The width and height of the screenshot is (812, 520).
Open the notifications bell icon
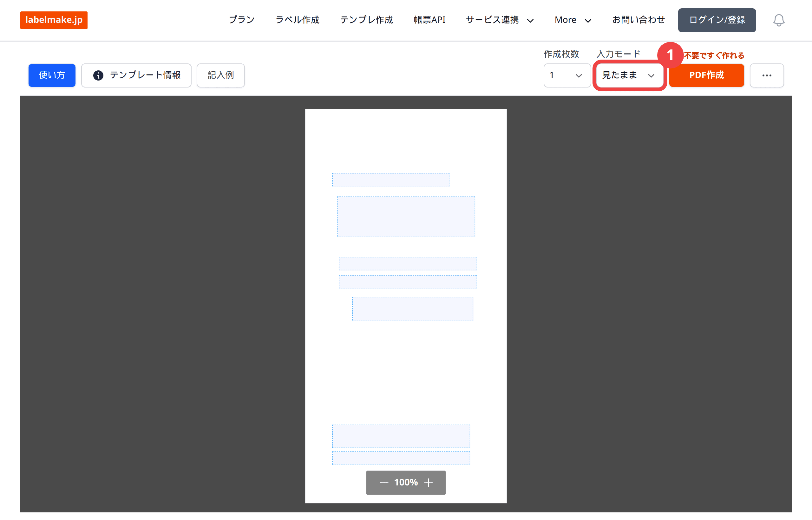(779, 20)
